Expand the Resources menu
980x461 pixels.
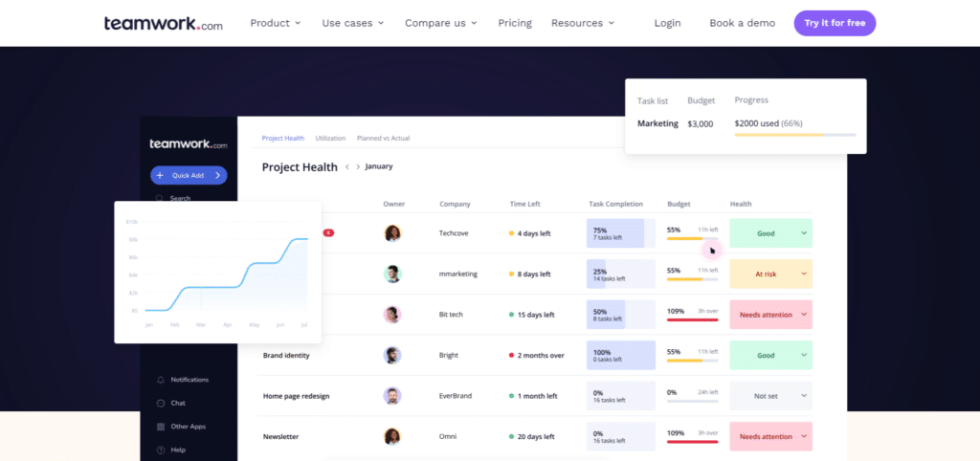pos(583,23)
